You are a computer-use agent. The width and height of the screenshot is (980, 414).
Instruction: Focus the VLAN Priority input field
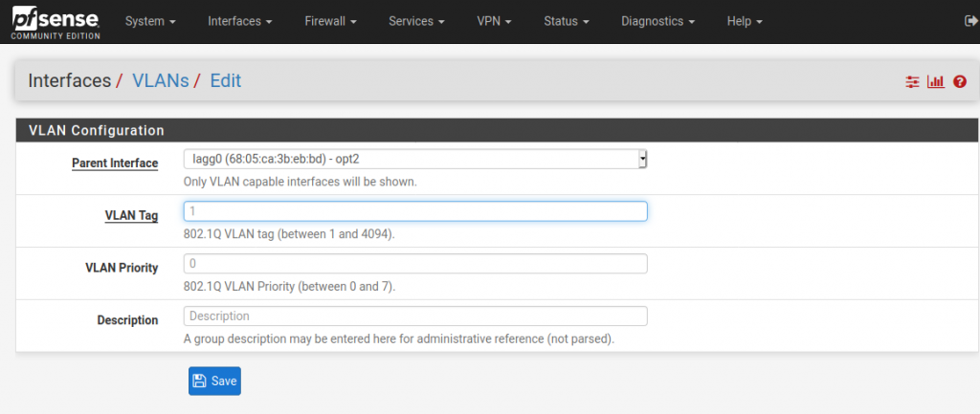tap(415, 264)
